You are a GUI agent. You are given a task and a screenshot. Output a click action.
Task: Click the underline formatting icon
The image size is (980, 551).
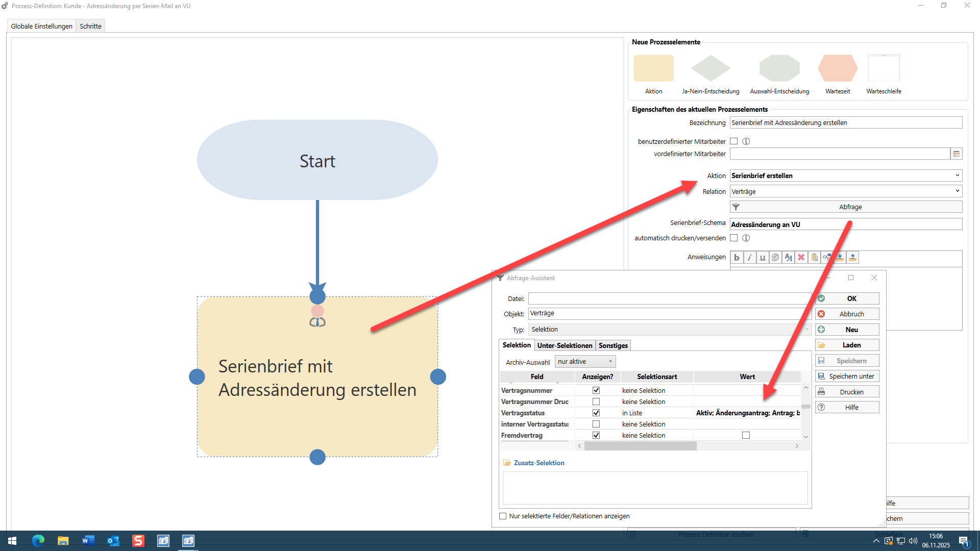tap(762, 258)
